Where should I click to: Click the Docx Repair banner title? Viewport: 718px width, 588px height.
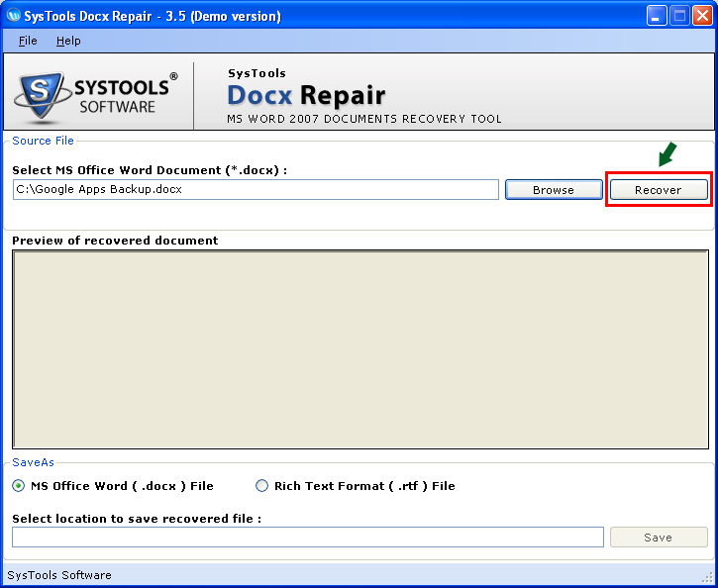coord(306,95)
